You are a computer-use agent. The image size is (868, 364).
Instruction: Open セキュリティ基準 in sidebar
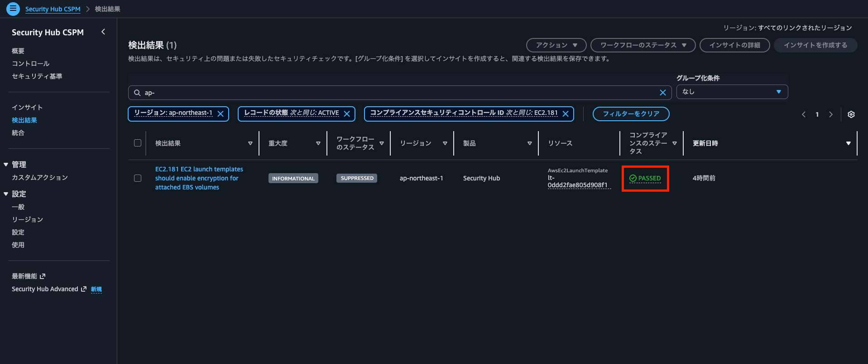point(37,76)
